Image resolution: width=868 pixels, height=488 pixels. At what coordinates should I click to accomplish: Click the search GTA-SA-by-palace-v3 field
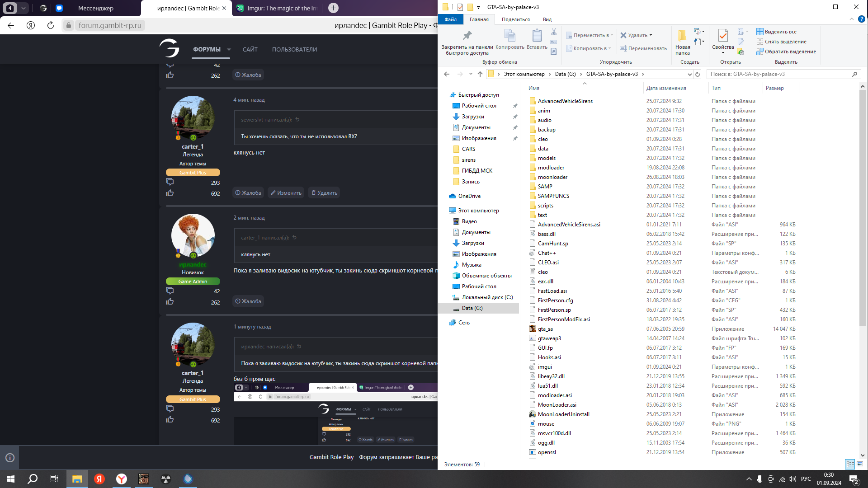pos(778,74)
